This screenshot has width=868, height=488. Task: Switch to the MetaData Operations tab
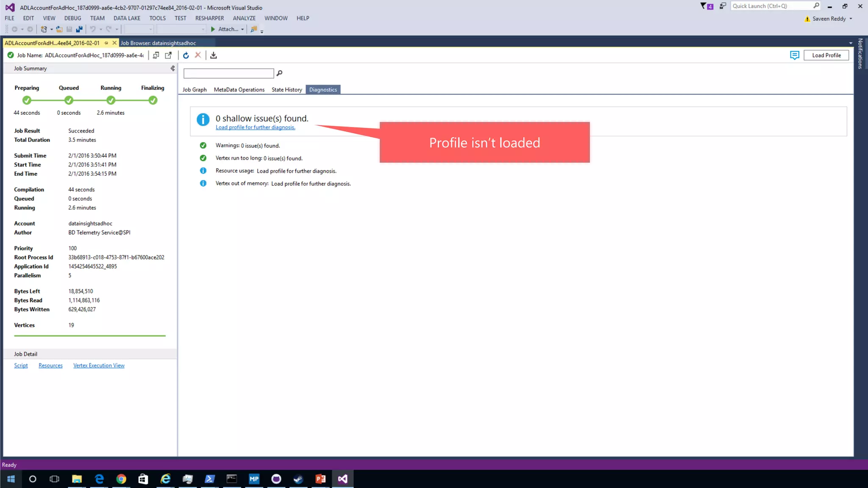239,89
